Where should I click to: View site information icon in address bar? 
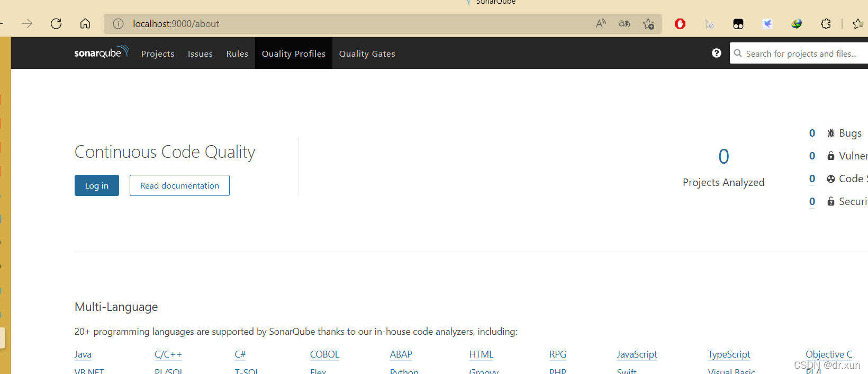coord(118,23)
